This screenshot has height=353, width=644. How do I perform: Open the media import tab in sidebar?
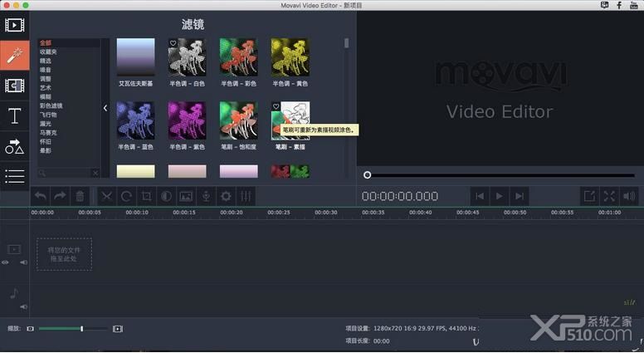coord(15,25)
